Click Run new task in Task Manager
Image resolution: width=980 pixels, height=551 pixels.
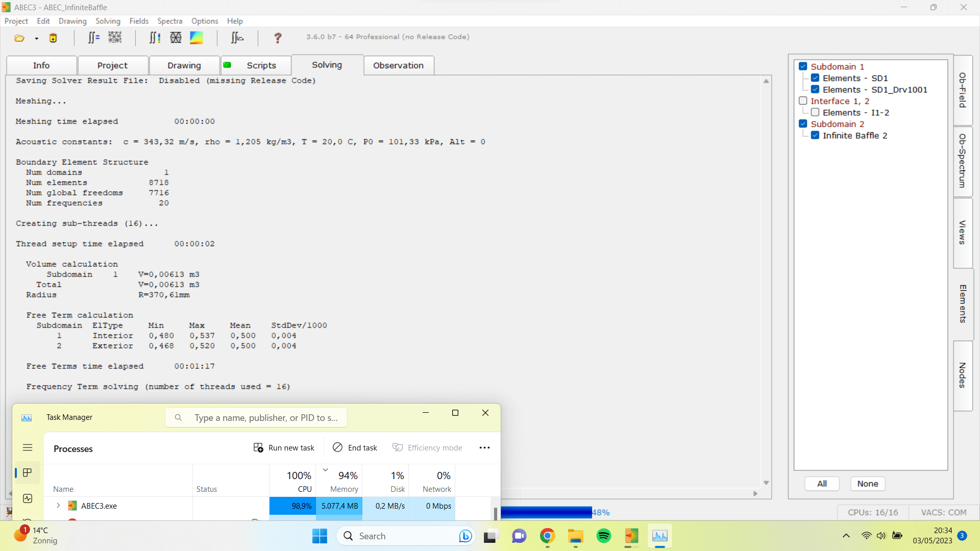tap(284, 447)
